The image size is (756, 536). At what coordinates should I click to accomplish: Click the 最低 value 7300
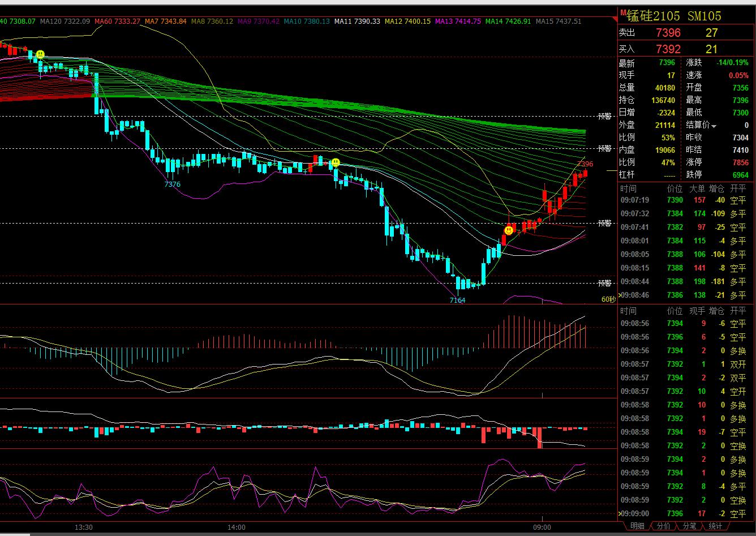[740, 113]
